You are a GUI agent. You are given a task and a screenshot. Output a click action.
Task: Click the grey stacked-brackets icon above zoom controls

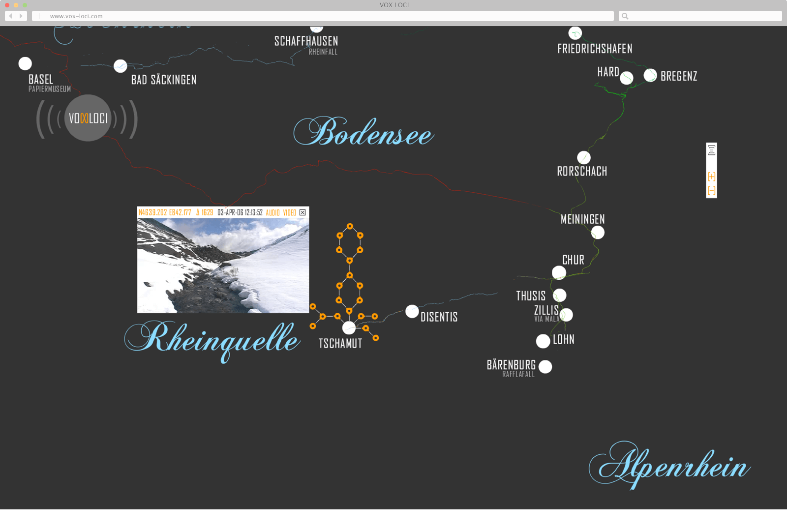pos(711,150)
